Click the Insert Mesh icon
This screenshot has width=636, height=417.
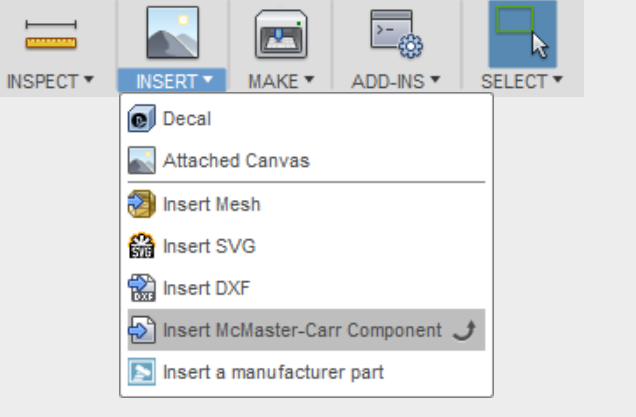(141, 204)
